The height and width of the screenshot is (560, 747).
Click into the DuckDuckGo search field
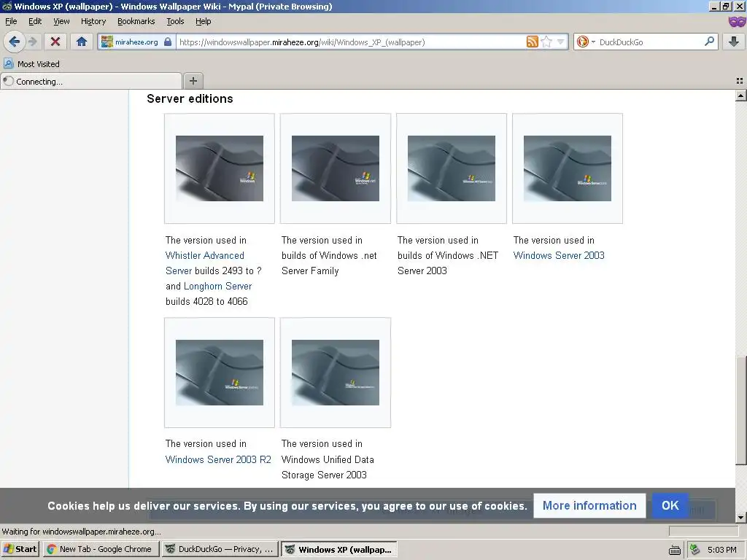(650, 42)
